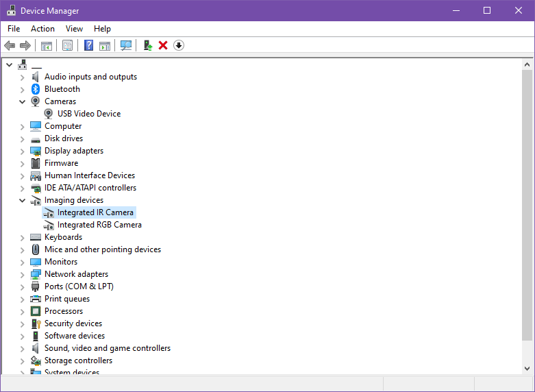Open the File menu

pyautogui.click(x=14, y=29)
